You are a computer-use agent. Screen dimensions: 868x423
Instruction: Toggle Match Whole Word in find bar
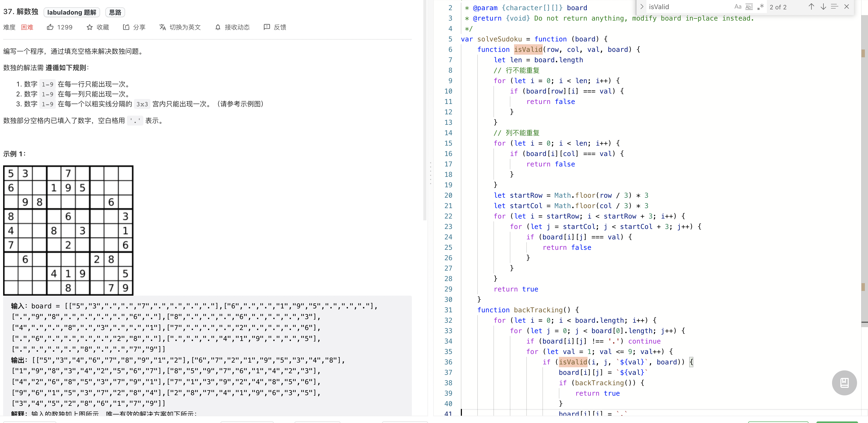[749, 7]
